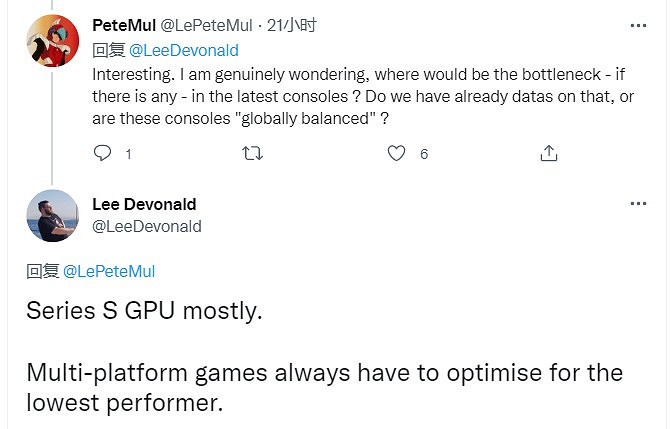
Task: Click the @LeeDevonald handle under Lee's name
Action: click(147, 226)
